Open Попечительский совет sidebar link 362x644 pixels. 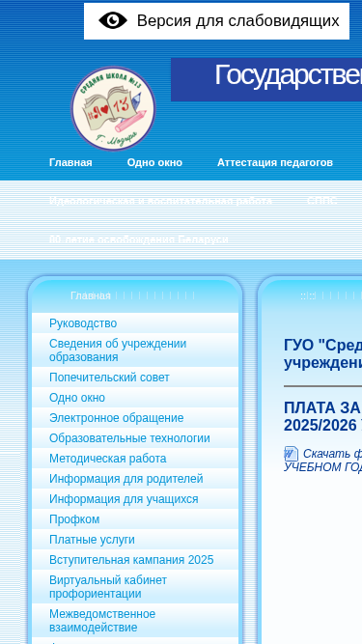[109, 378]
